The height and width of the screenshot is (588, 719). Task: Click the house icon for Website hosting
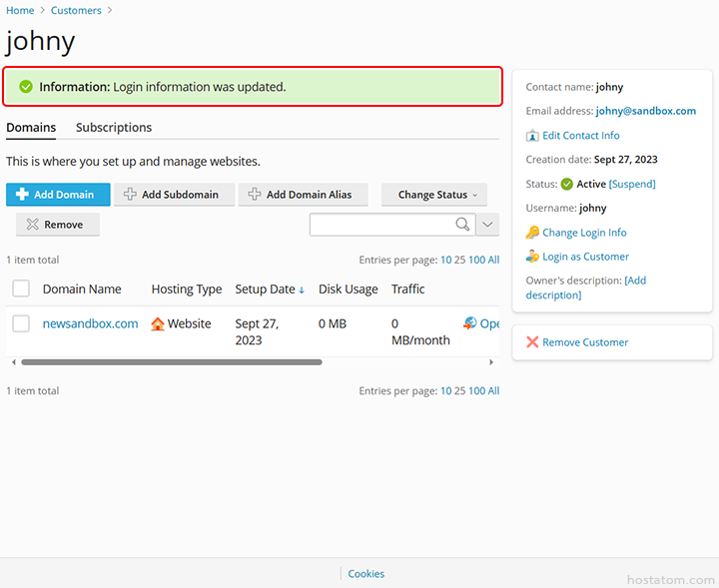[x=158, y=324]
